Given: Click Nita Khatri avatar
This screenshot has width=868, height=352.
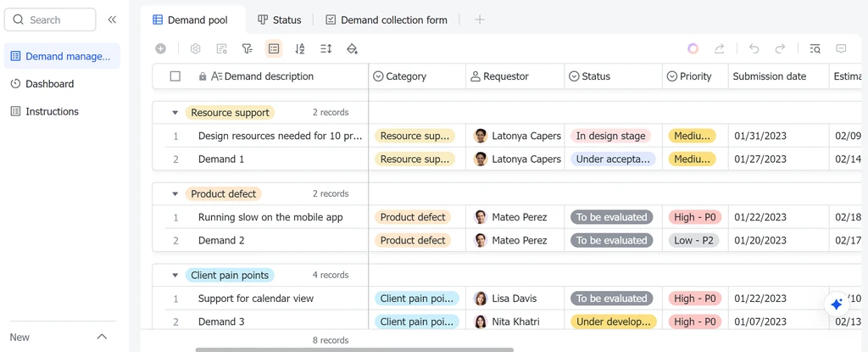Looking at the screenshot, I should [x=481, y=321].
